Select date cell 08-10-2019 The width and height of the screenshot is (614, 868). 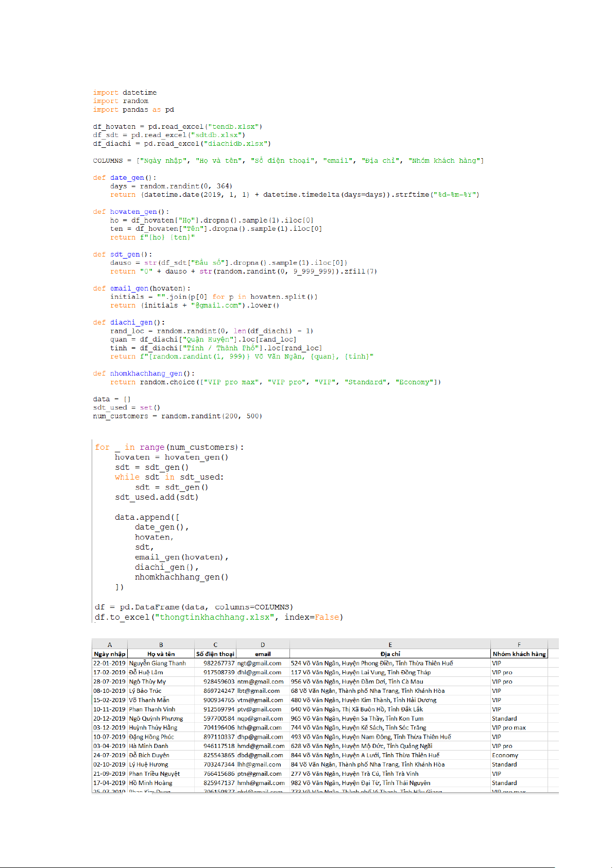(x=109, y=691)
